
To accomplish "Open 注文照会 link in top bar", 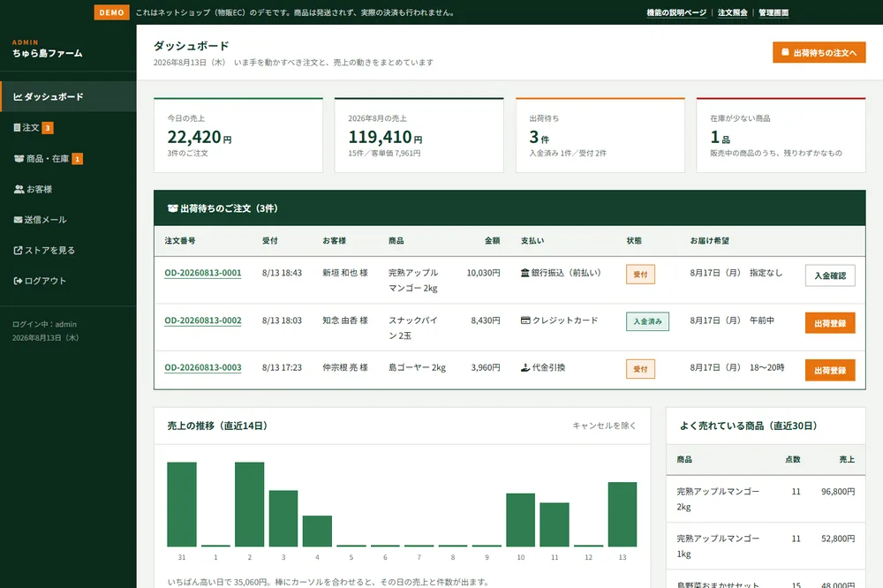I will coord(733,12).
